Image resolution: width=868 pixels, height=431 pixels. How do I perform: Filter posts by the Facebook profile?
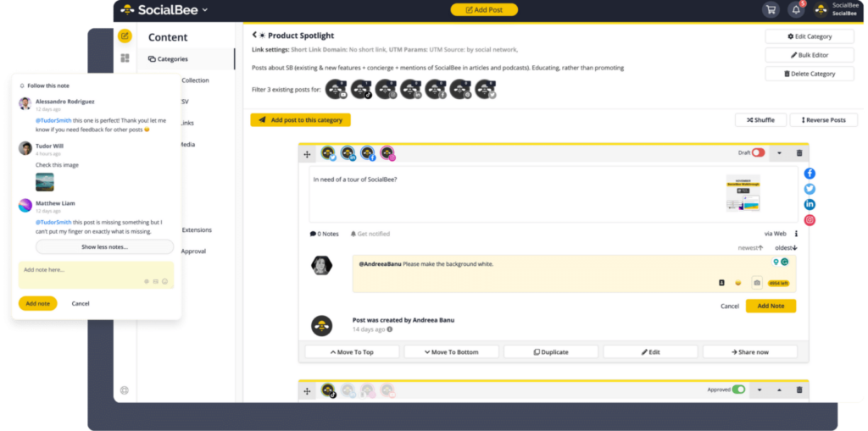(436, 89)
